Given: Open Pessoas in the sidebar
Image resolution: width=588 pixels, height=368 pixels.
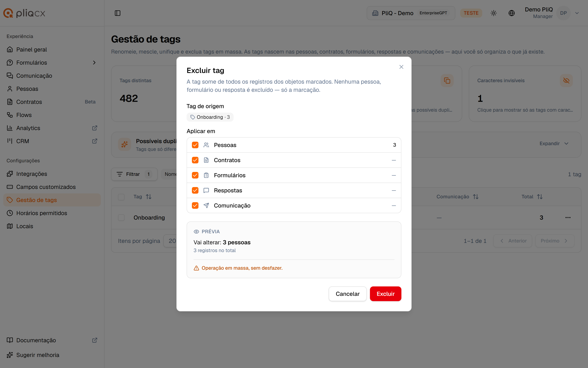Looking at the screenshot, I should tap(52, 89).
